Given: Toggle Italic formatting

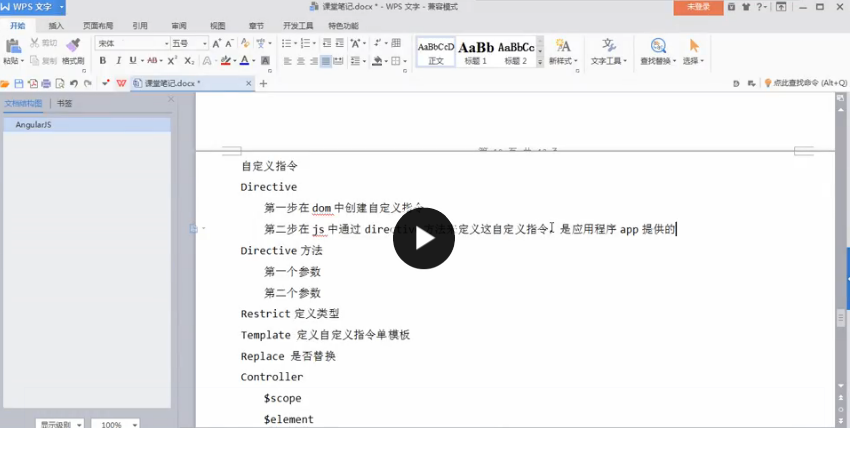Looking at the screenshot, I should point(118,61).
